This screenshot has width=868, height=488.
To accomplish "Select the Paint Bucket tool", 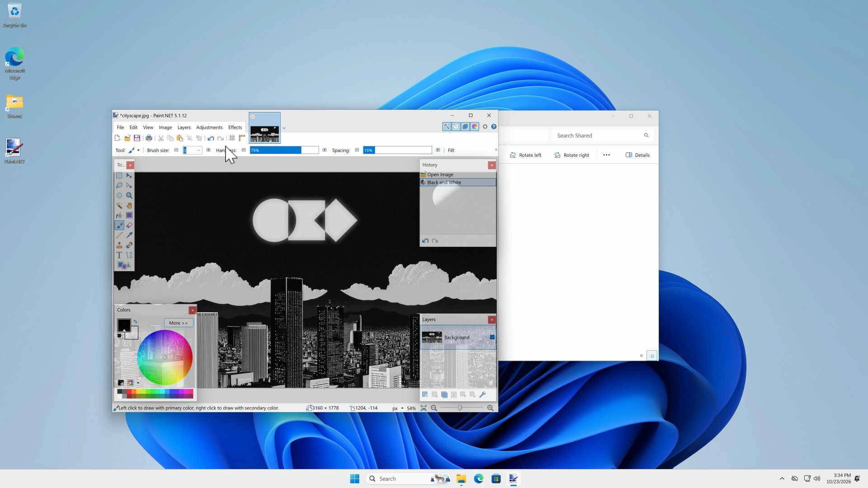I will pos(119,215).
